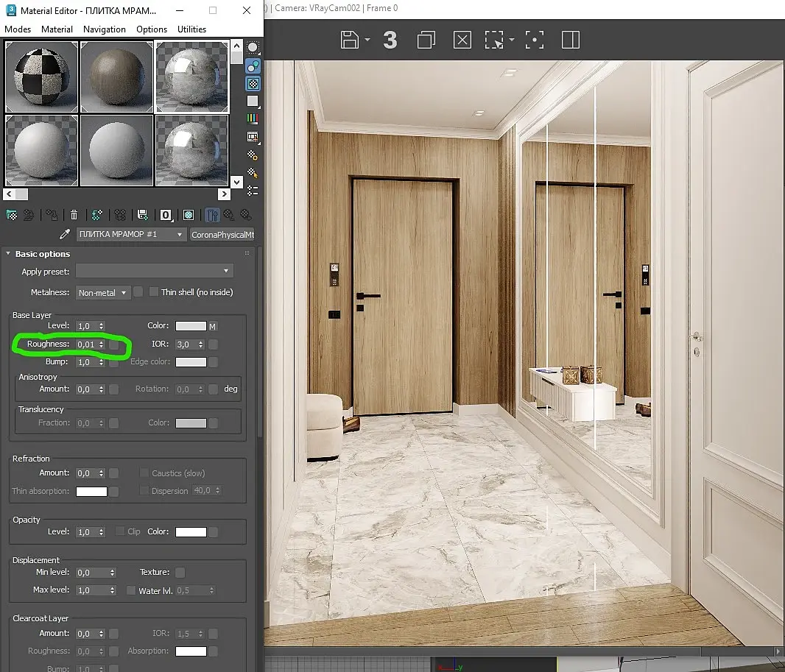Toggle the checkered Background icon

click(x=253, y=84)
